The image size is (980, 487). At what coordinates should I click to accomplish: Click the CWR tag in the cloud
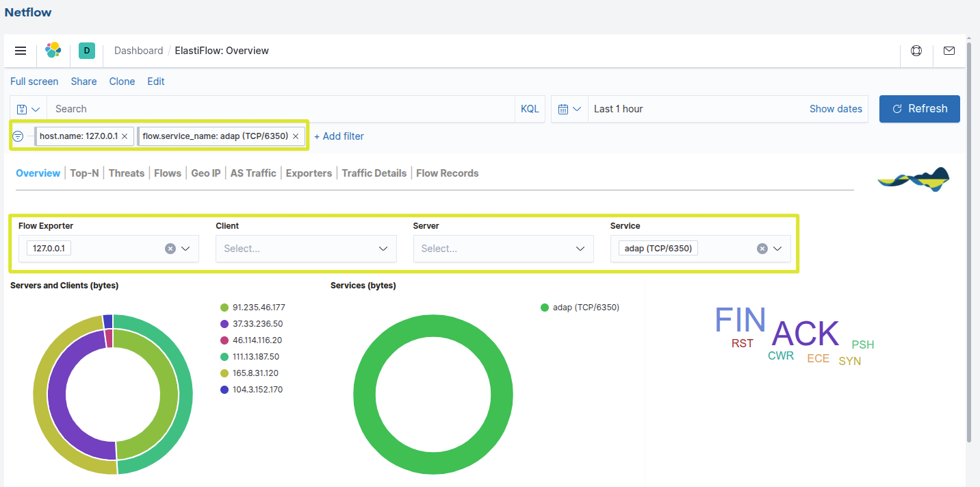click(x=781, y=356)
